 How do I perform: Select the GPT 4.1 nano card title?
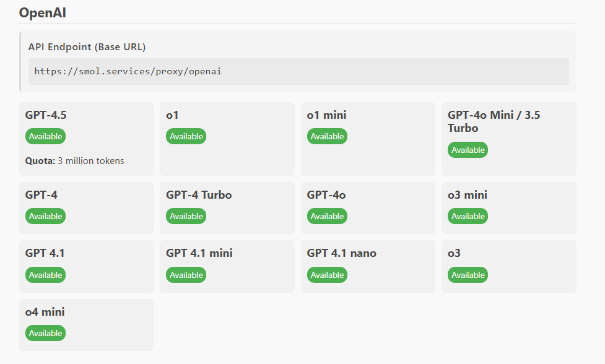click(x=341, y=253)
